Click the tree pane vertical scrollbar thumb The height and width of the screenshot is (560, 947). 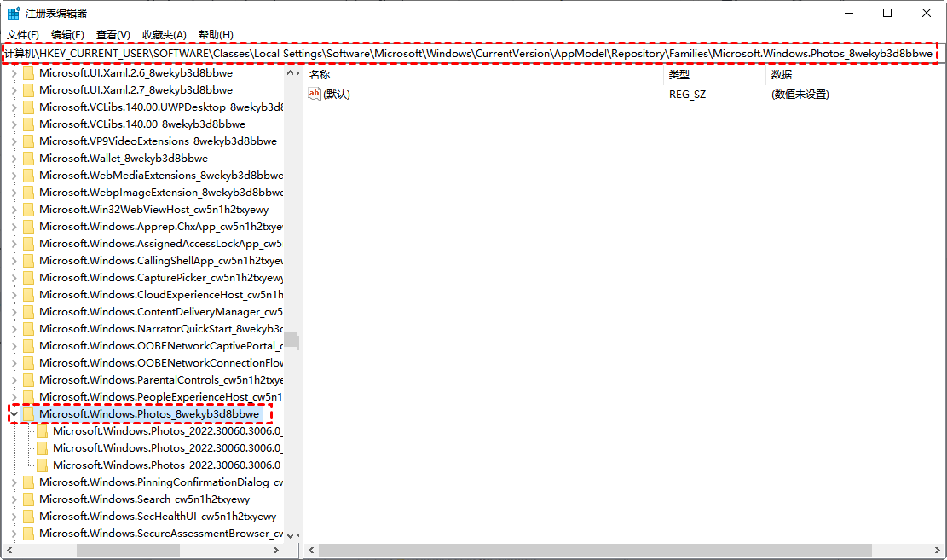(x=291, y=340)
